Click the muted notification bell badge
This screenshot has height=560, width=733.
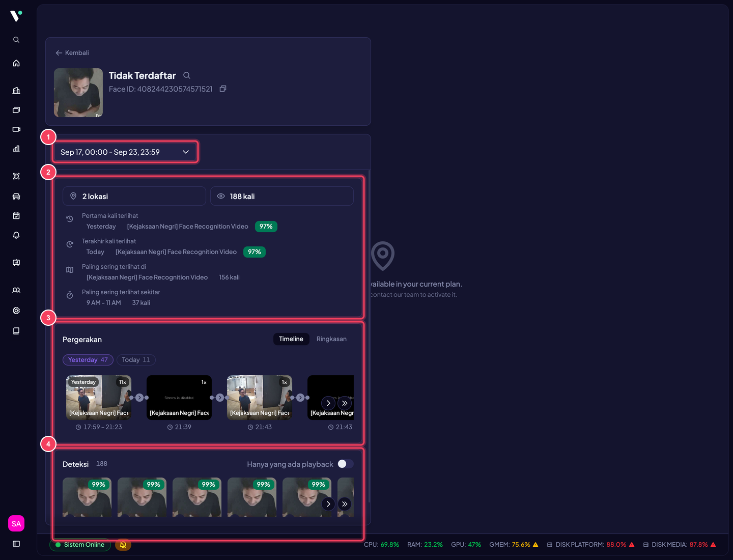click(123, 545)
